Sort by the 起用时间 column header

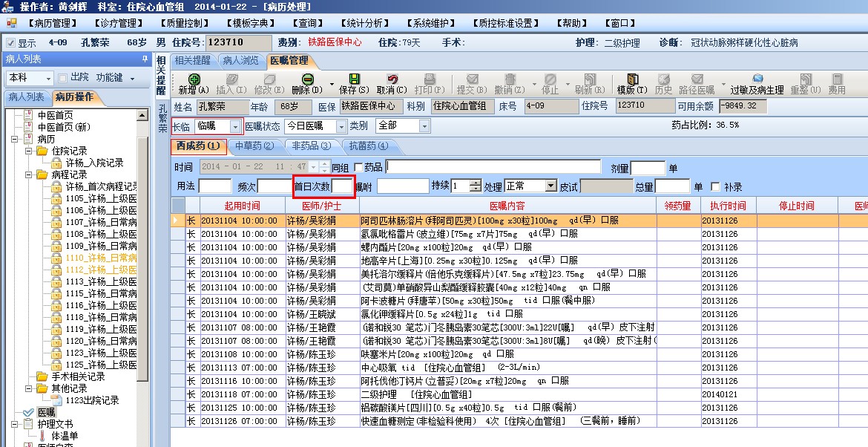[243, 206]
